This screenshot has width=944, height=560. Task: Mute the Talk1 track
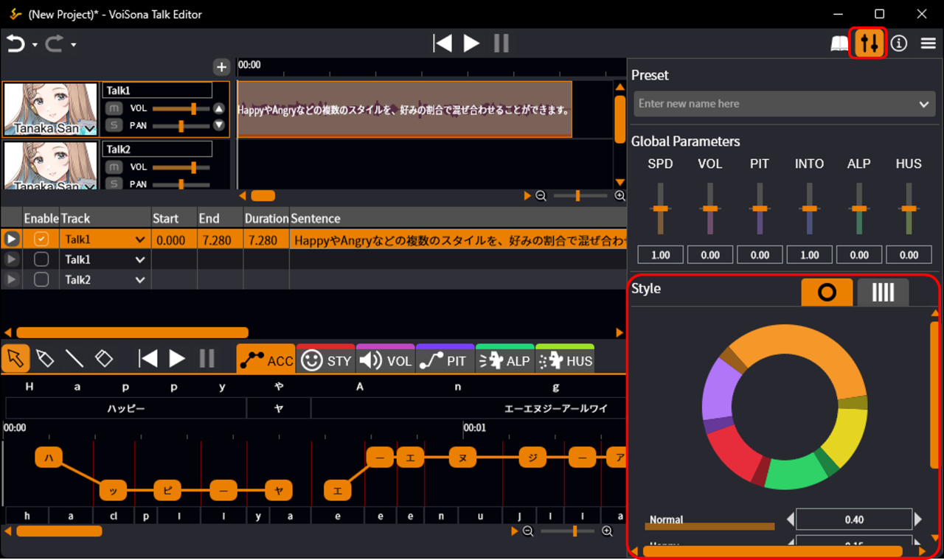pyautogui.click(x=114, y=108)
